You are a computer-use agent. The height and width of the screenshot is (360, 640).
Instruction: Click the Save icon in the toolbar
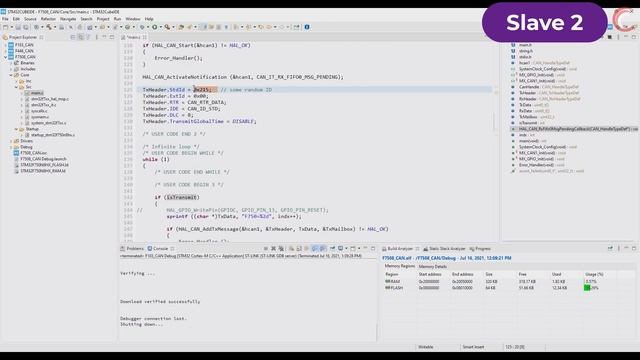coord(18,27)
